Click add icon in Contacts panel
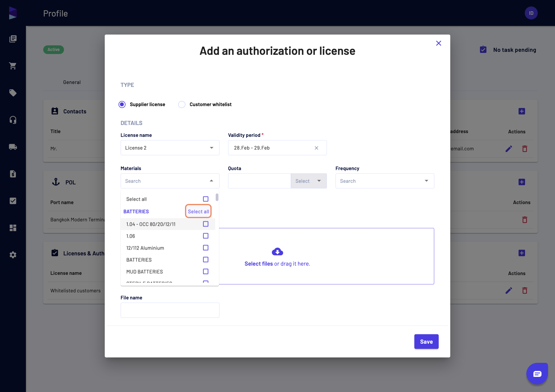Viewport: 555px width, 392px height. [x=522, y=111]
